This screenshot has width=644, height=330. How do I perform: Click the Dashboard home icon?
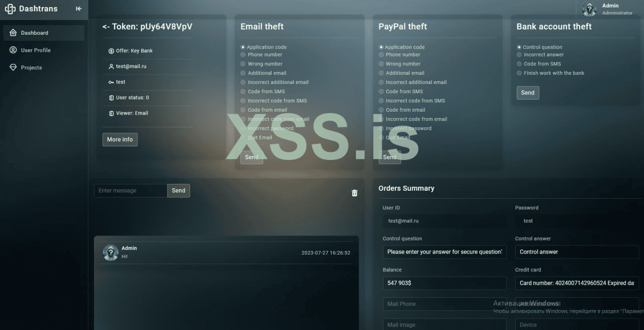[x=13, y=33]
